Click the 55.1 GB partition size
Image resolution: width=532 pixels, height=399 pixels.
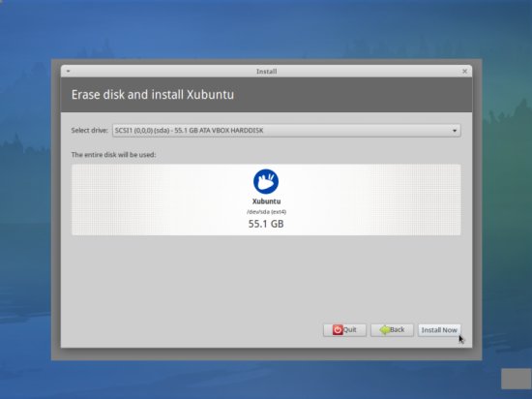[266, 224]
